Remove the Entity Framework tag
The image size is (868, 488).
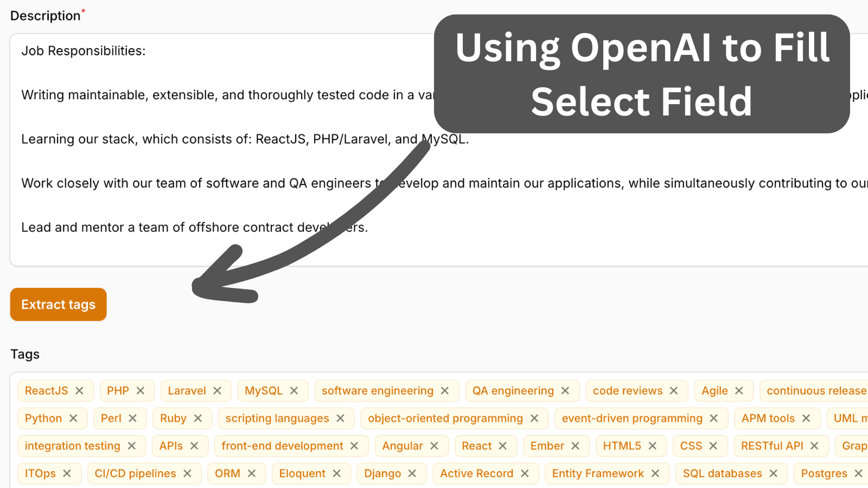(x=655, y=473)
